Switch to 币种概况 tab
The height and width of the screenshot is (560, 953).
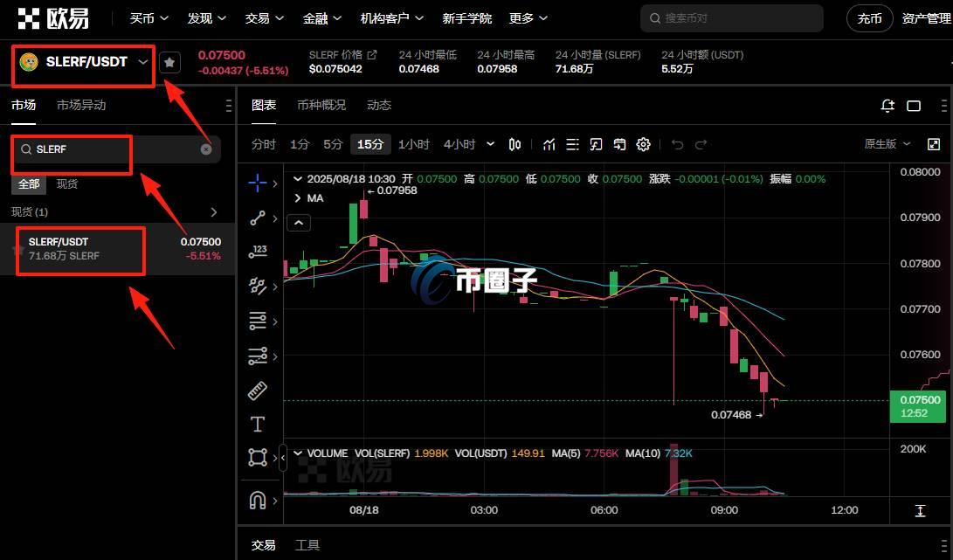pos(321,105)
